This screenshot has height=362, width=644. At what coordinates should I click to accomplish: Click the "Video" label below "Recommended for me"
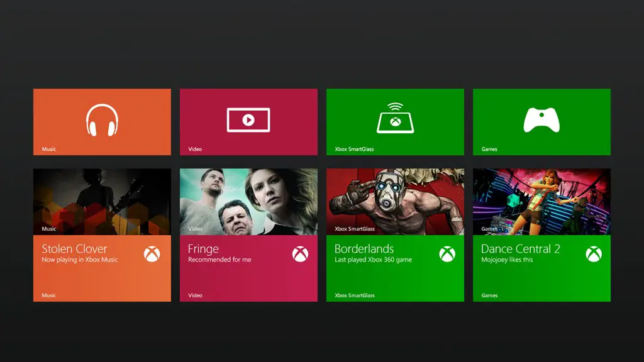click(195, 295)
